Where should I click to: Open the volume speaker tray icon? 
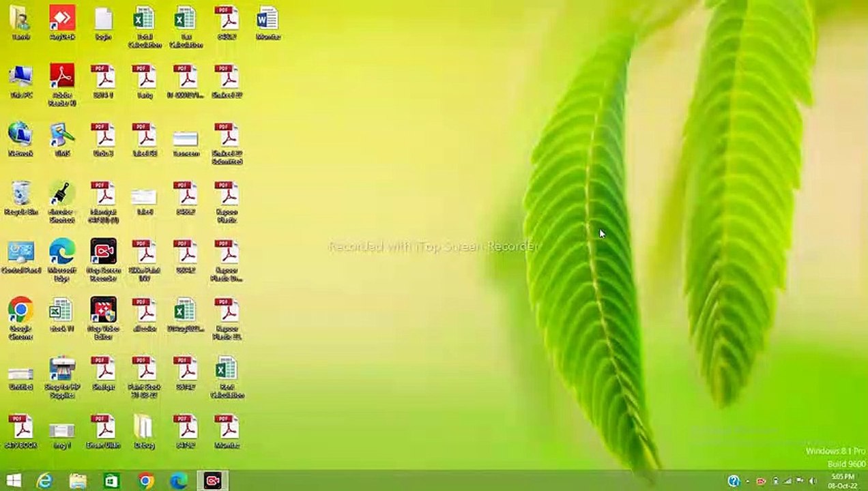[x=813, y=481]
